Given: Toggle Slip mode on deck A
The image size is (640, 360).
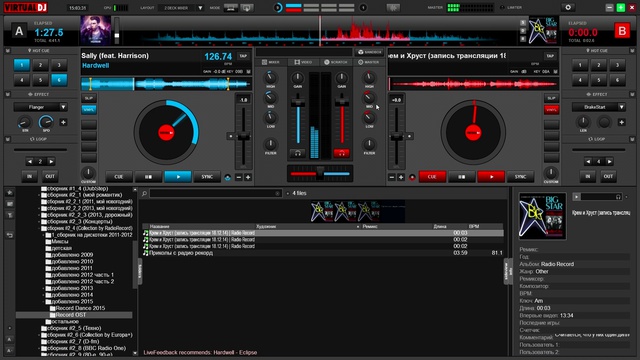Looking at the screenshot, I should point(89,98).
